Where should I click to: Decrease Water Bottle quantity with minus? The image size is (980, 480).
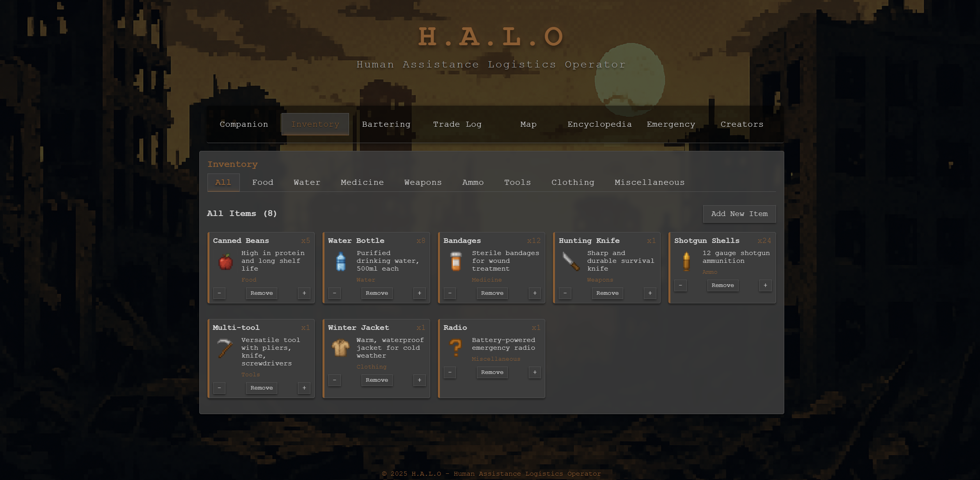[335, 293]
